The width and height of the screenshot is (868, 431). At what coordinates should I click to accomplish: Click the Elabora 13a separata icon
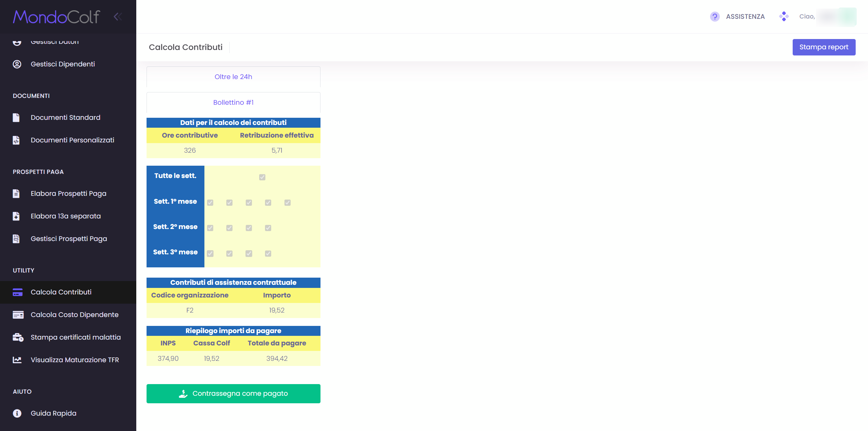pos(16,216)
